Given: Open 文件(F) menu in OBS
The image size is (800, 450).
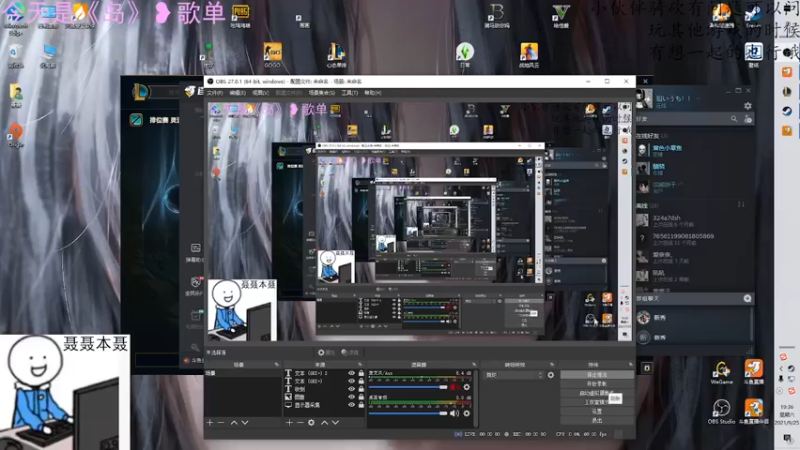Looking at the screenshot, I should click(x=215, y=93).
